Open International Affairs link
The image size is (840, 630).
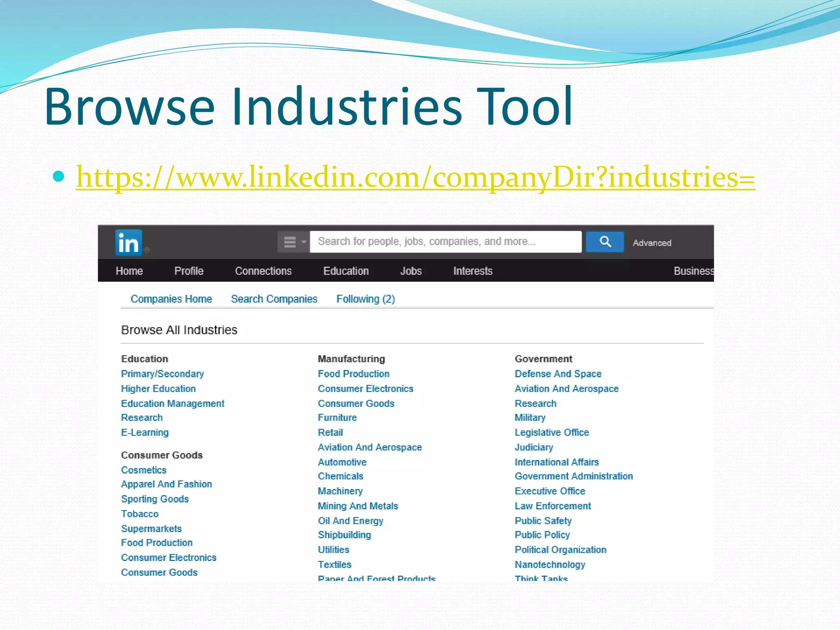point(557,462)
